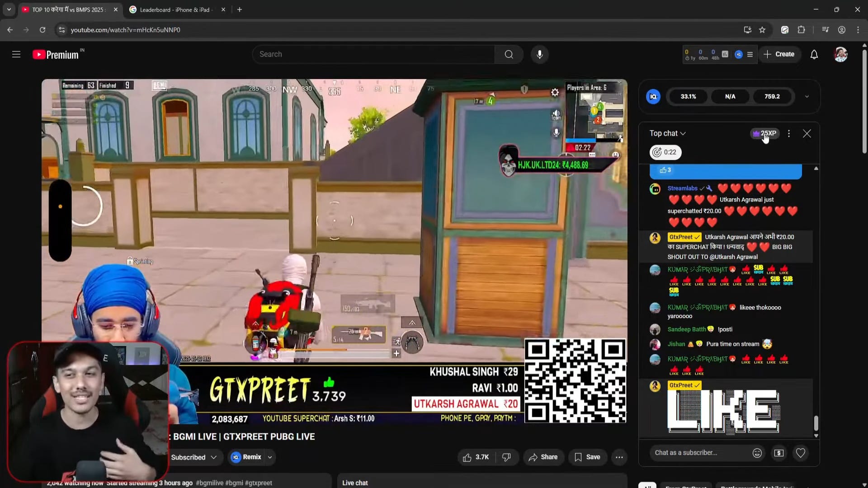Open the YouTube account avatar menu

(x=840, y=54)
